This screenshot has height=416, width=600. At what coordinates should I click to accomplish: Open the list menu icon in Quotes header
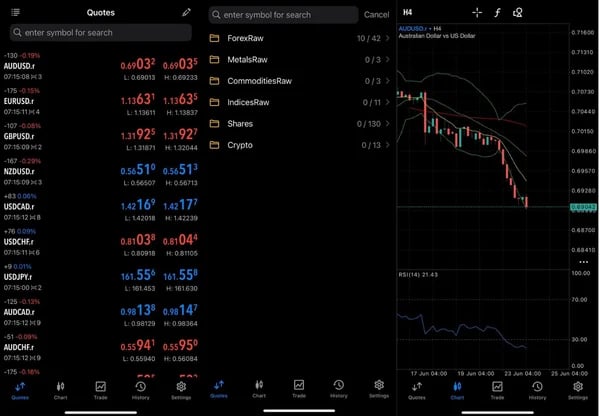coord(15,13)
